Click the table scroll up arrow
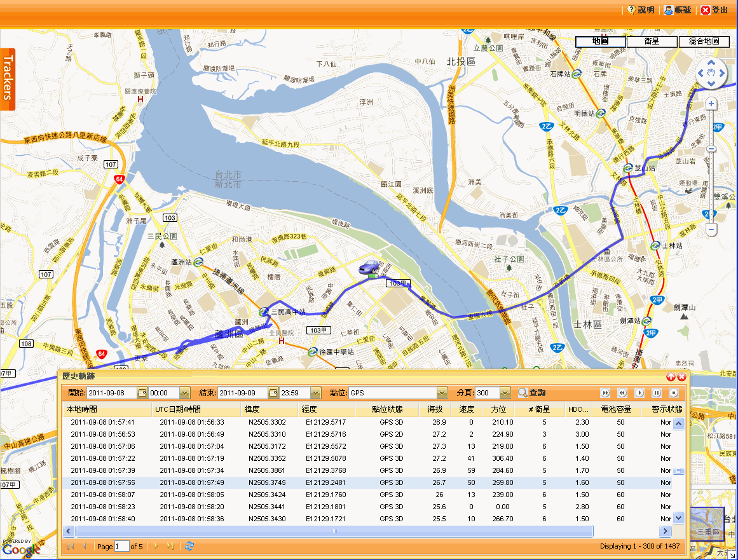The height and width of the screenshot is (560, 738). [678, 423]
